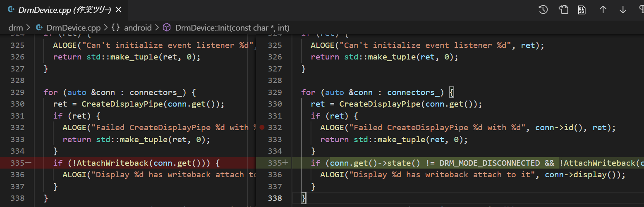The width and height of the screenshot is (644, 207).
Task: Expand the drm breadcrumb folder
Action: click(x=16, y=28)
